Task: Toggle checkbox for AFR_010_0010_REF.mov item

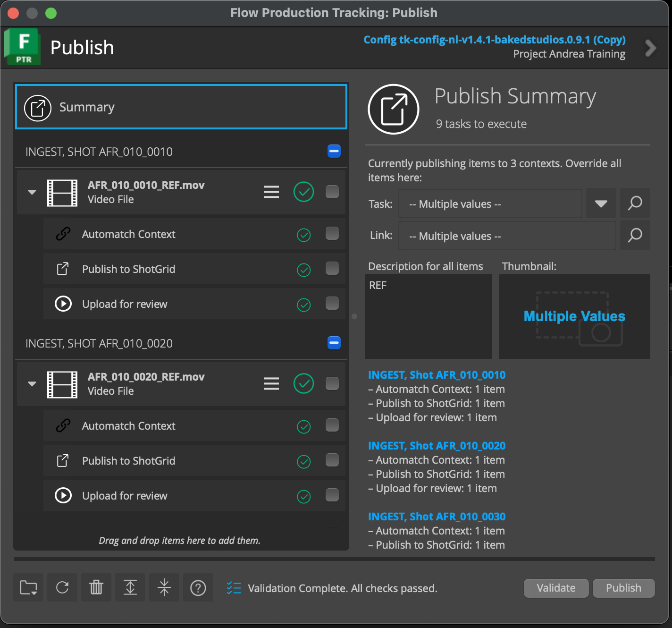Action: click(332, 192)
